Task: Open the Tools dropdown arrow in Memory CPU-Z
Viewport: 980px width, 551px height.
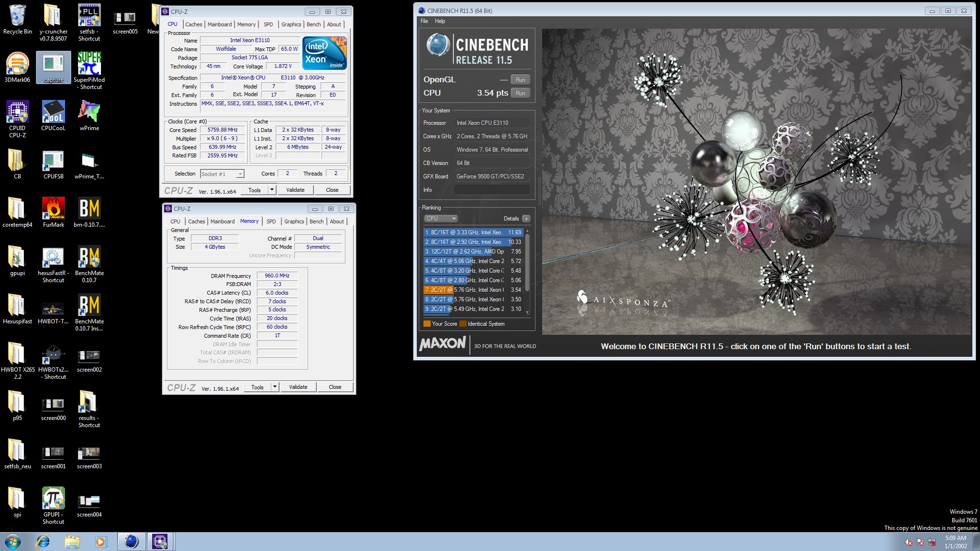Action: [x=275, y=387]
